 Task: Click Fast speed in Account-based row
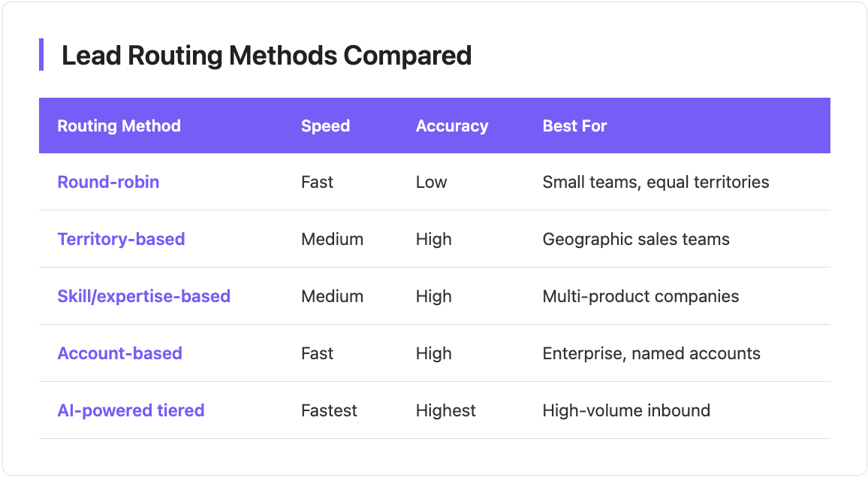pyautogui.click(x=317, y=353)
